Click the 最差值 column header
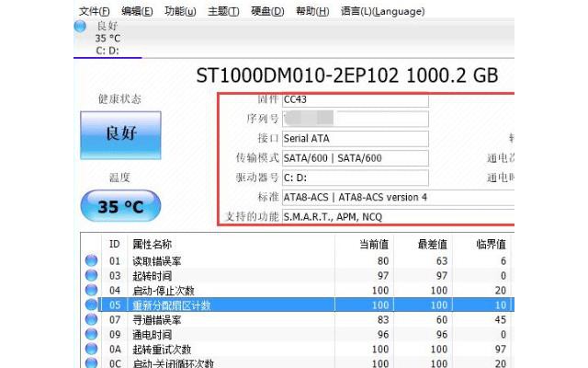The width and height of the screenshot is (588, 368). pyautogui.click(x=432, y=244)
